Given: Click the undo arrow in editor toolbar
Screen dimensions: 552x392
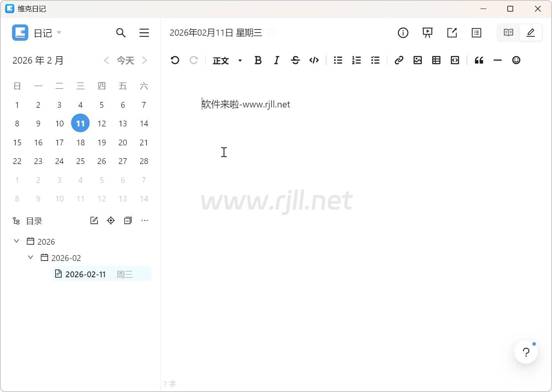Looking at the screenshot, I should [x=175, y=60].
